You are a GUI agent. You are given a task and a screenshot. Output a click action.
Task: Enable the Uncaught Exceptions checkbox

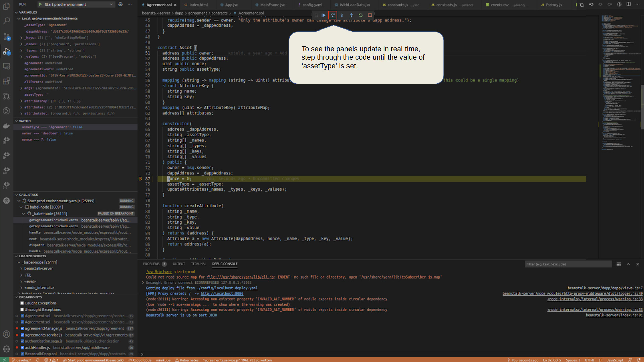pos(22,310)
